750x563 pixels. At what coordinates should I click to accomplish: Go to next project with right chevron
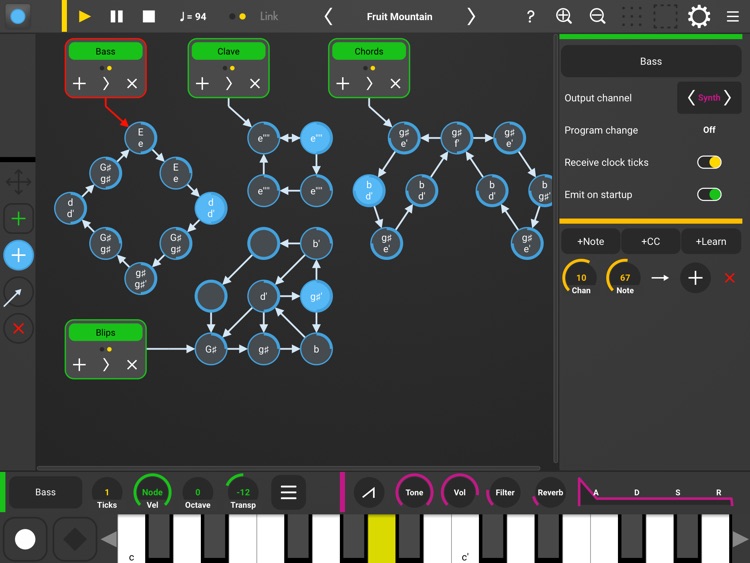pos(471,17)
